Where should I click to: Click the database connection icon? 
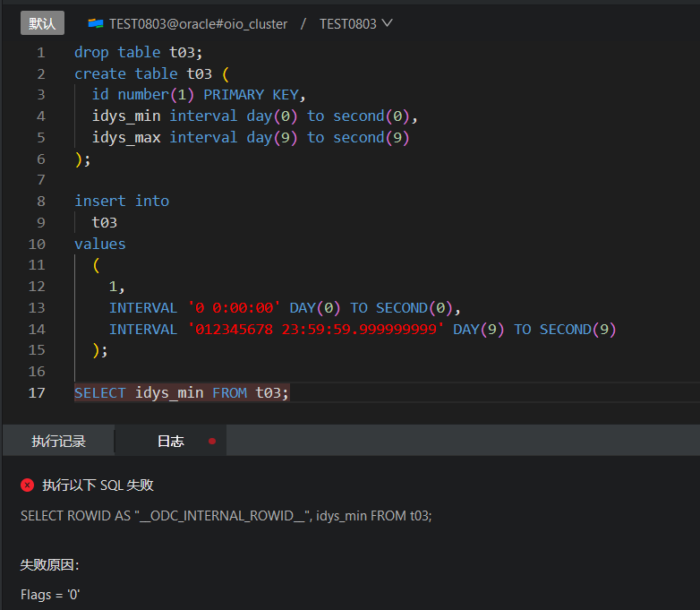point(96,23)
